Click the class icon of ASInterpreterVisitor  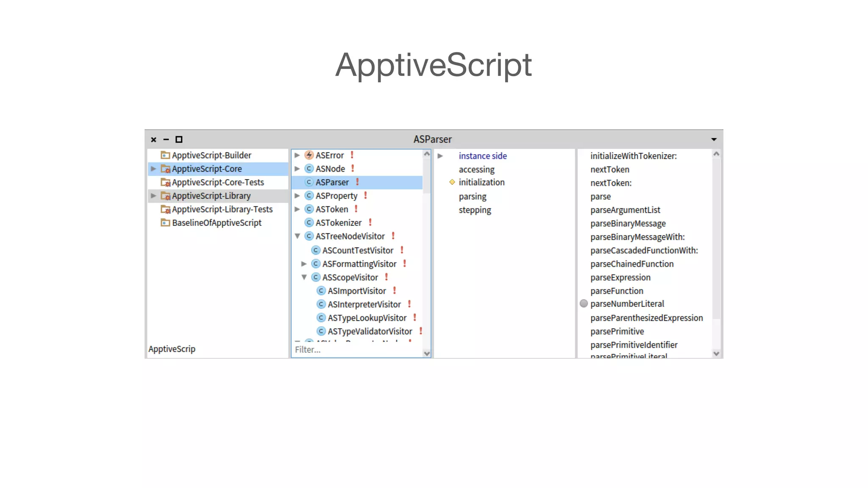point(321,304)
